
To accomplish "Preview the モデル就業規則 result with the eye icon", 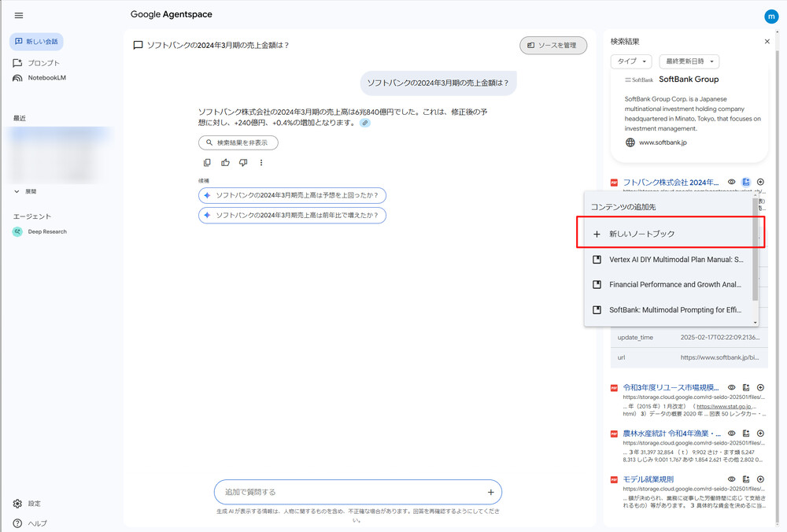I will pyautogui.click(x=731, y=479).
